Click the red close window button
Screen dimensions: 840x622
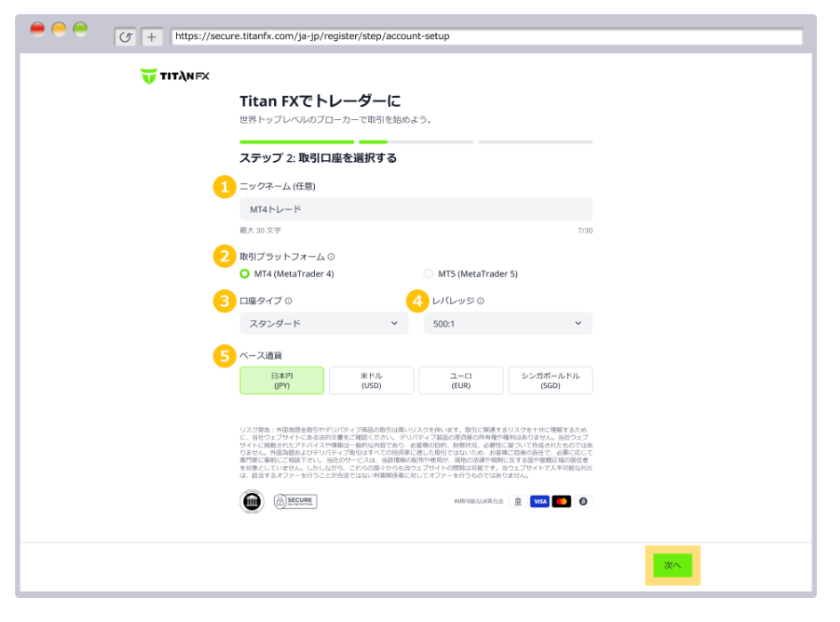37,29
